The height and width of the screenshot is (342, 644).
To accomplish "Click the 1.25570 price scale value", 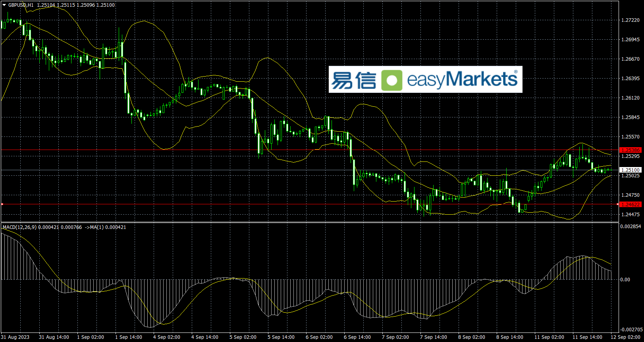I will [631, 137].
